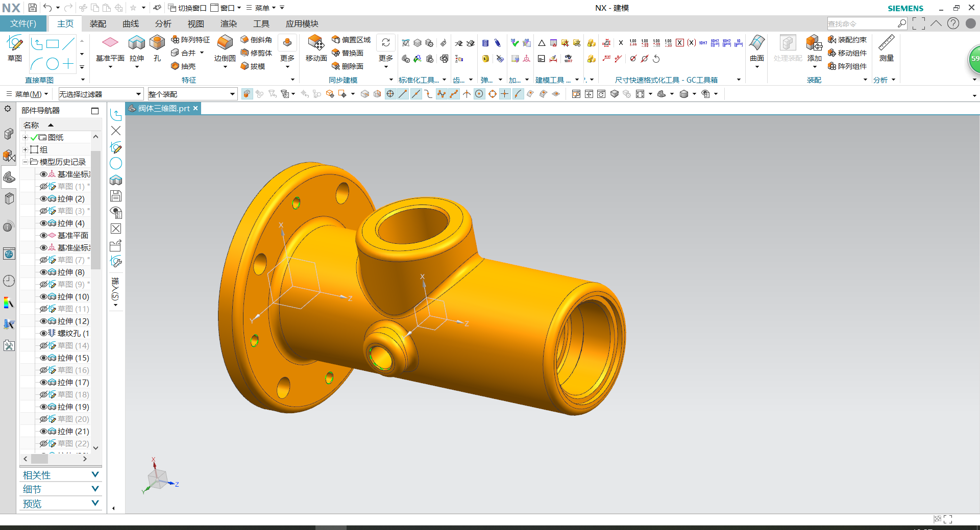Open the 文件(F) file menu

pos(23,24)
